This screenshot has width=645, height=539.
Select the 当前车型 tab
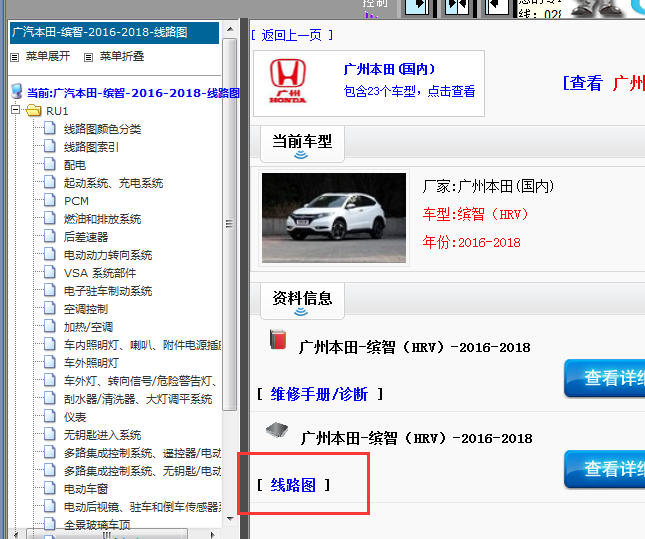(302, 144)
